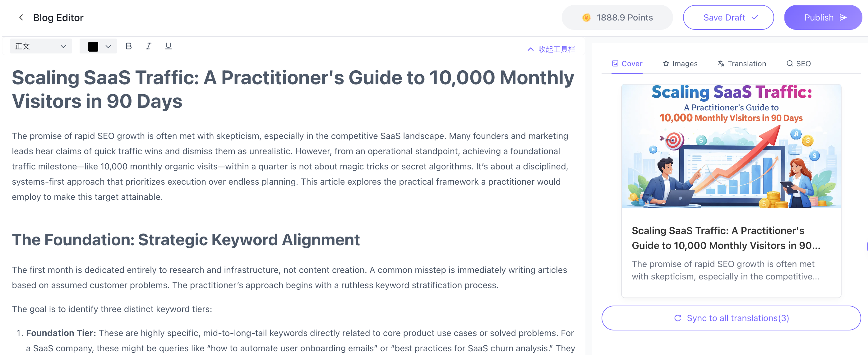
Task: Switch to the Images tab
Action: point(680,64)
